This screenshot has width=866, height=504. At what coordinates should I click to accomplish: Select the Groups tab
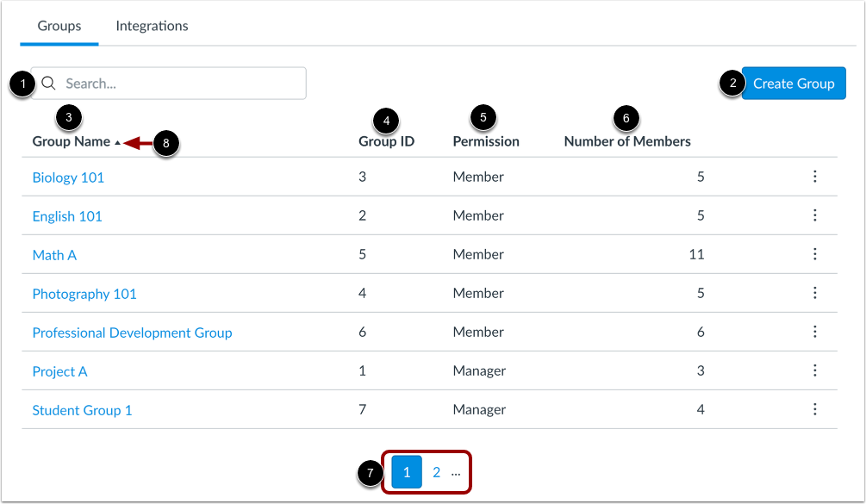click(x=59, y=26)
